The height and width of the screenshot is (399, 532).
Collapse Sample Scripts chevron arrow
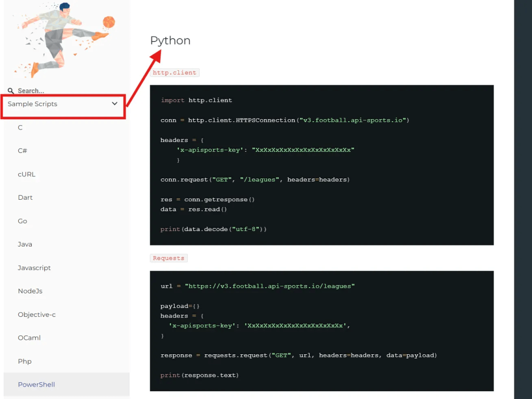pyautogui.click(x=114, y=104)
